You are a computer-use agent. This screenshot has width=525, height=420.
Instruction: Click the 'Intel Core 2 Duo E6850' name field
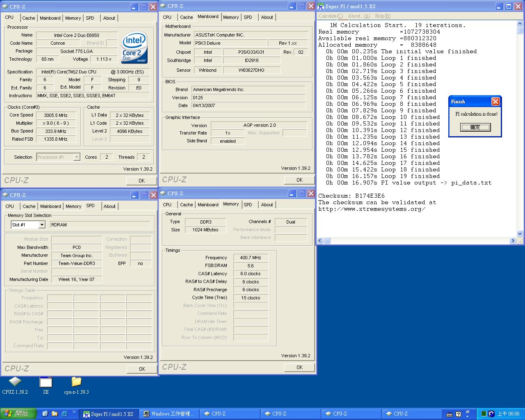77,35
